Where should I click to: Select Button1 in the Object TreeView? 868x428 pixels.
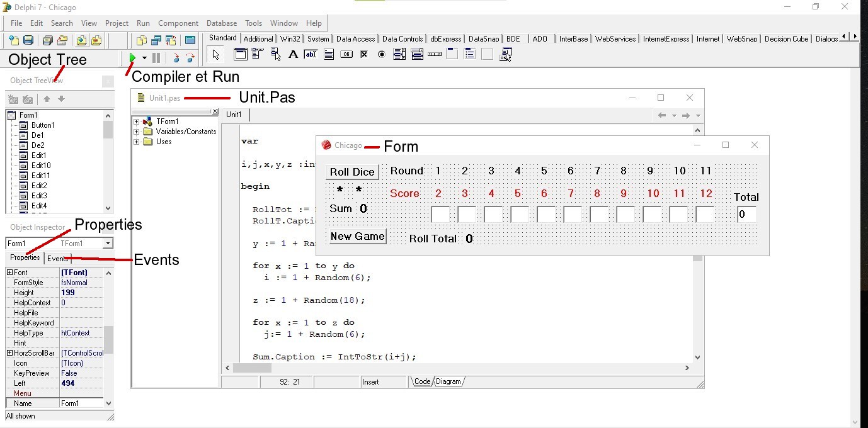[x=43, y=125]
